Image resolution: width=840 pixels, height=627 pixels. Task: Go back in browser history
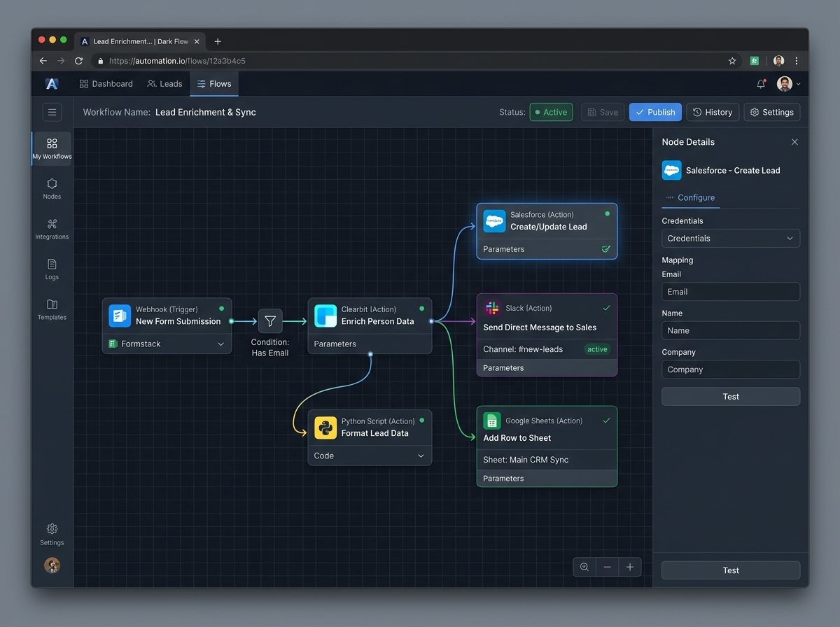(x=43, y=61)
